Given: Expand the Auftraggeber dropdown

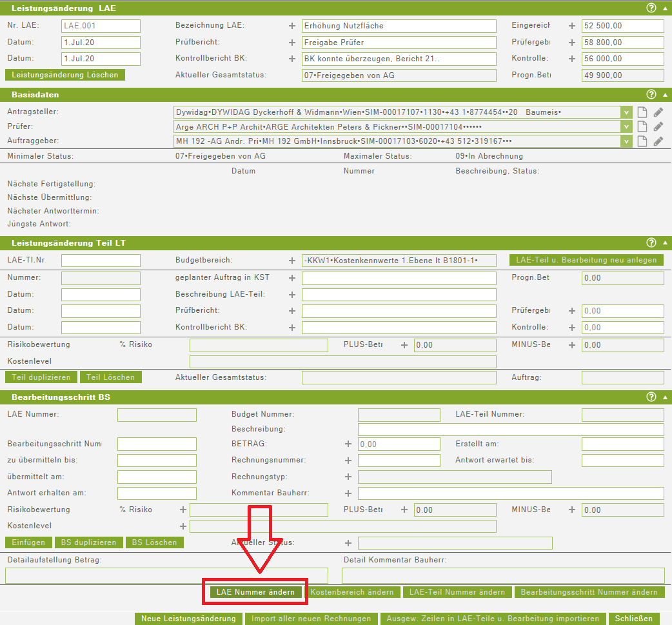Looking at the screenshot, I should (x=626, y=141).
